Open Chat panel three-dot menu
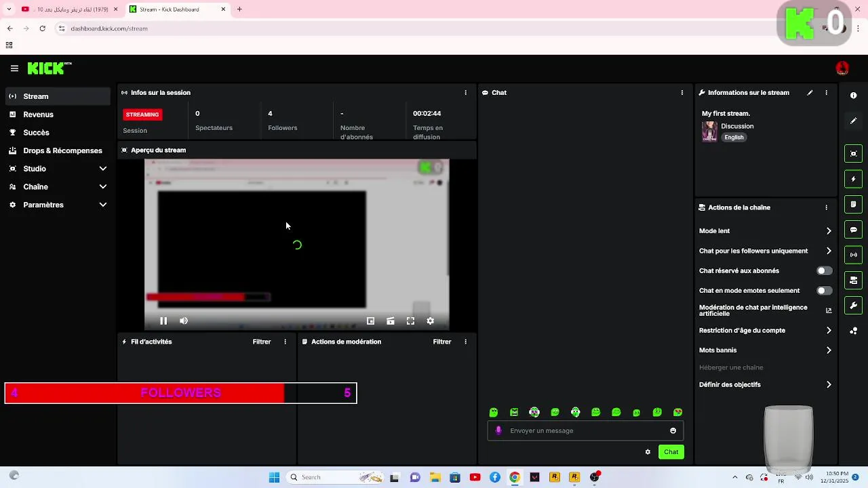Viewport: 868px width, 488px height. (x=682, y=93)
